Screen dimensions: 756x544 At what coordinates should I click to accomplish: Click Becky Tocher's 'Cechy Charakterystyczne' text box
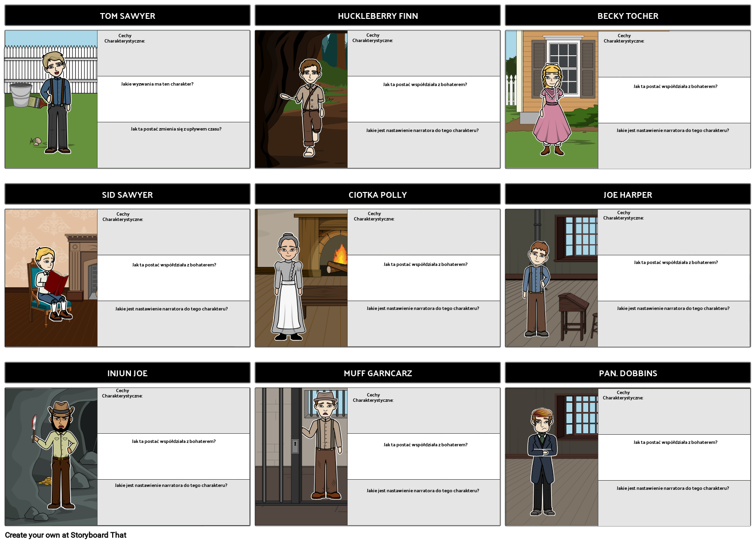click(x=674, y=54)
